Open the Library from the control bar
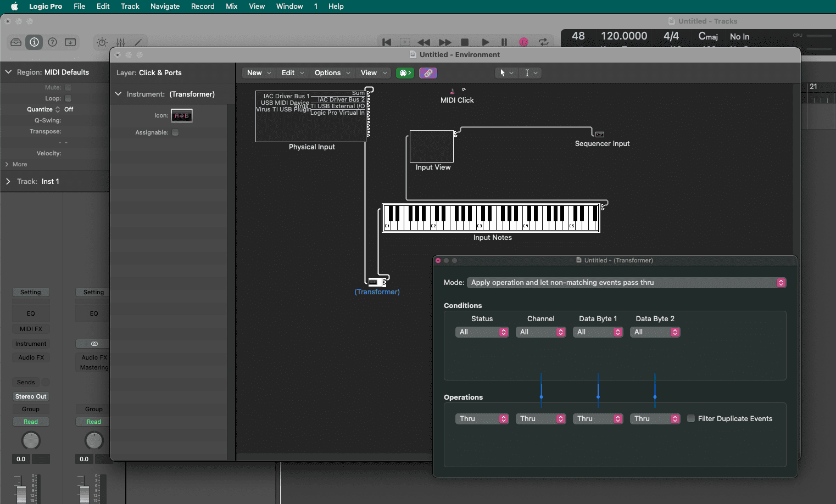Image resolution: width=836 pixels, height=504 pixels. click(x=16, y=42)
